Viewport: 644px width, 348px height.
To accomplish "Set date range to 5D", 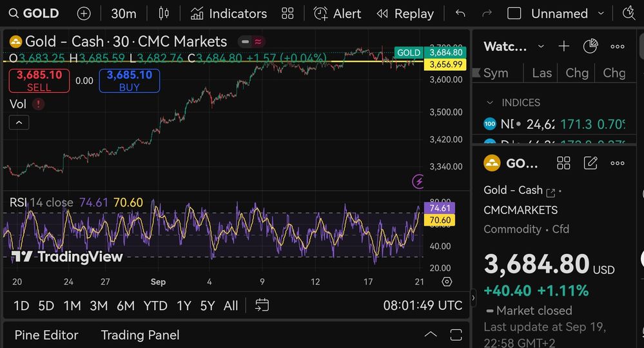I will (x=46, y=305).
